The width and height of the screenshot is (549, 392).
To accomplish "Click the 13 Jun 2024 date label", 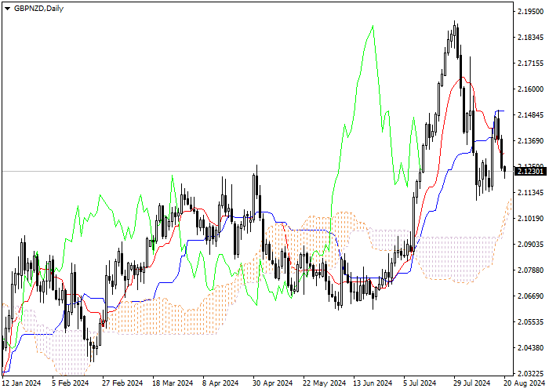I will point(373,383).
